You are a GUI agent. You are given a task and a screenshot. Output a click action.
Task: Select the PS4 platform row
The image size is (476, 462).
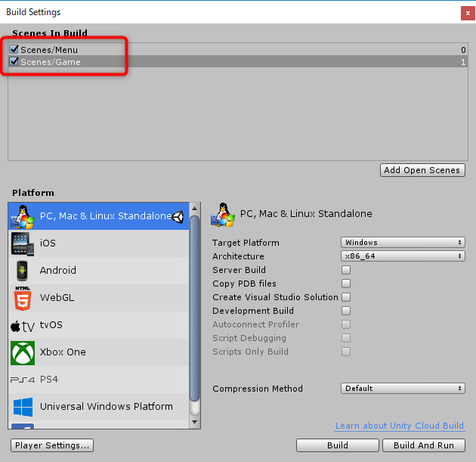99,380
